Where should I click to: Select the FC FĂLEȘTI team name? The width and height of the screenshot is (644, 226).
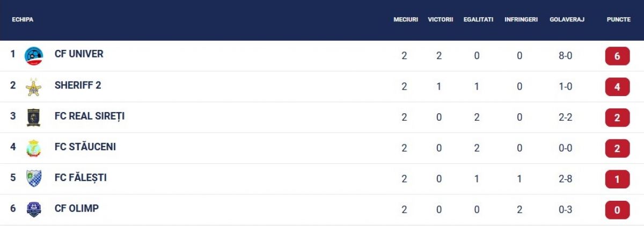tap(80, 178)
